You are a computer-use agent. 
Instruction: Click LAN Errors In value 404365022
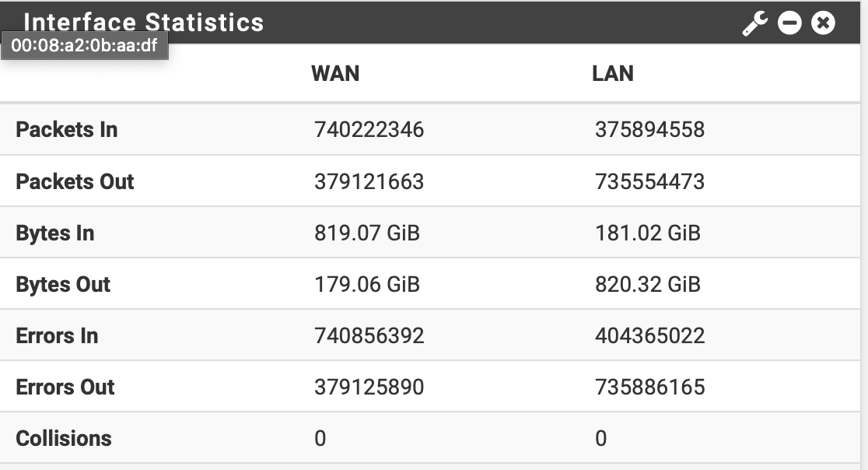[649, 335]
